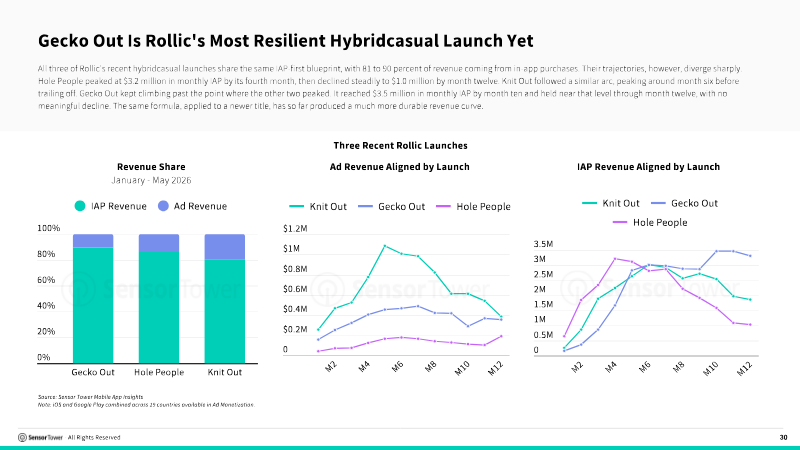Screen dimensions: 800x450
Task: Click the Knit Out bar in Revenue Share
Action: [x=224, y=299]
